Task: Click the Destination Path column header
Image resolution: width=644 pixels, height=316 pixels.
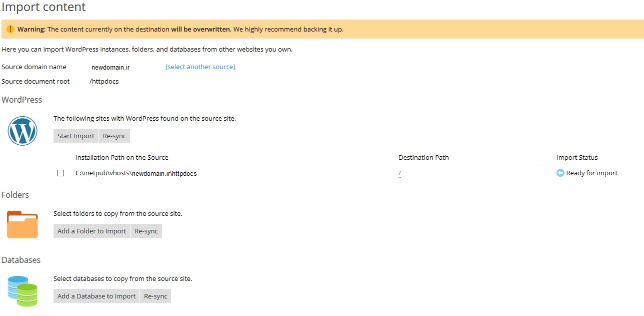Action: (423, 158)
